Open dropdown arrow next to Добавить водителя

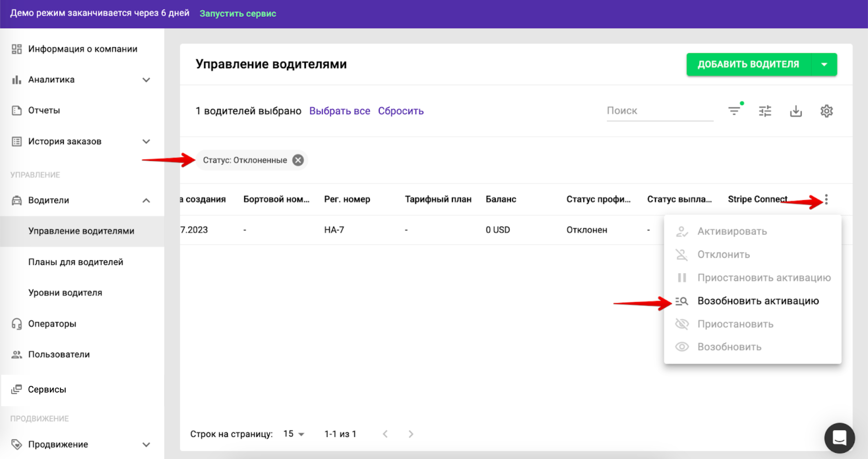click(x=824, y=64)
